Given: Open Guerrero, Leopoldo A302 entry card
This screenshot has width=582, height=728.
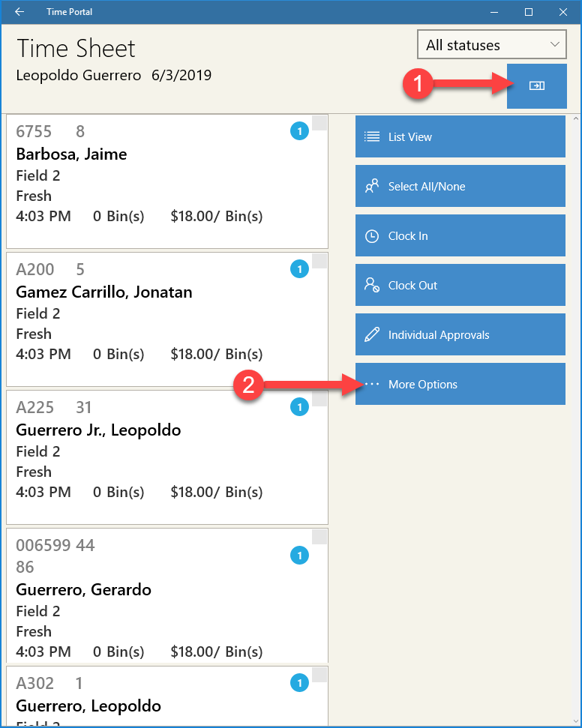Looking at the screenshot, I should pyautogui.click(x=167, y=696).
